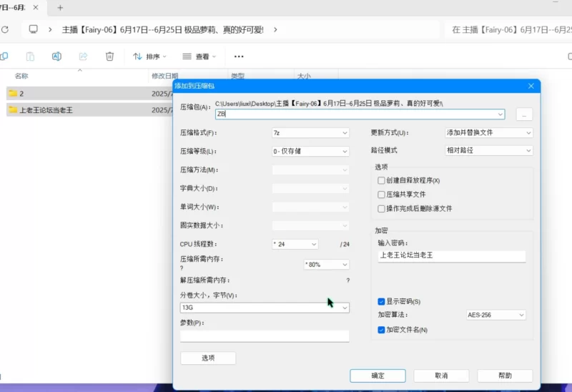Open the archive format 7z dropdown
572x392 pixels.
(310, 133)
